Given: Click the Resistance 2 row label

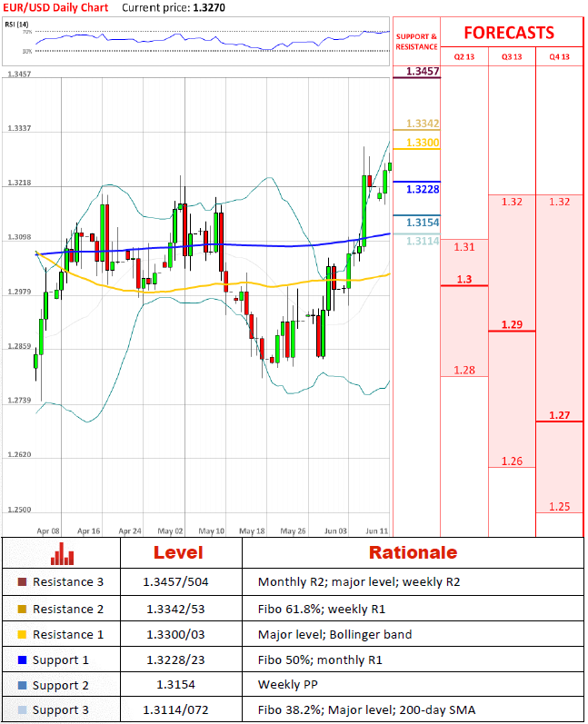Looking at the screenshot, I should point(68,609).
